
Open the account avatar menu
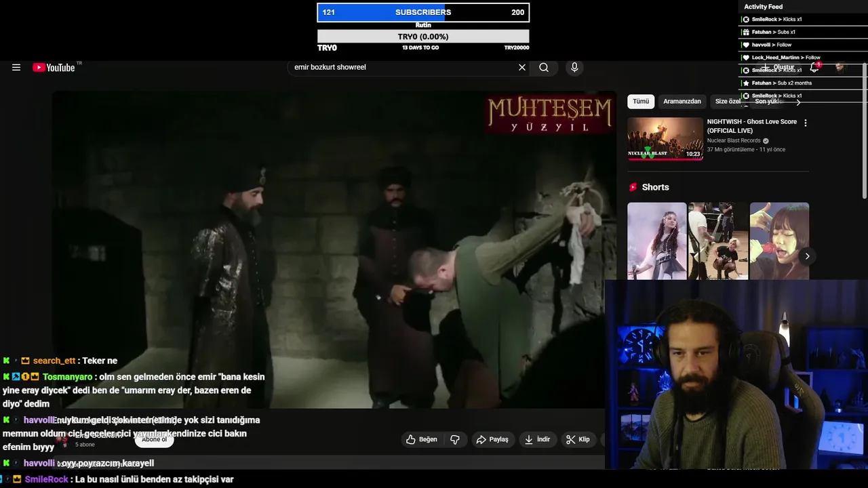point(840,67)
